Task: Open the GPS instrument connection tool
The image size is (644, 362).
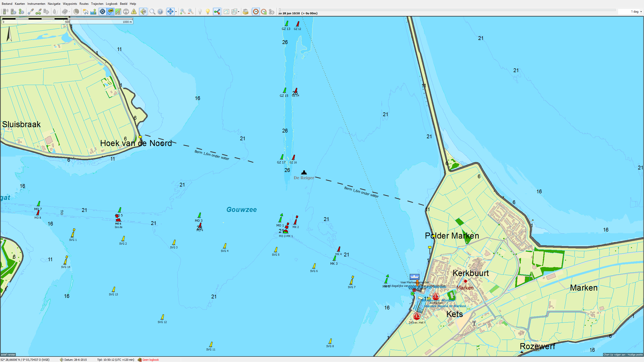Action: pyautogui.click(x=6, y=12)
